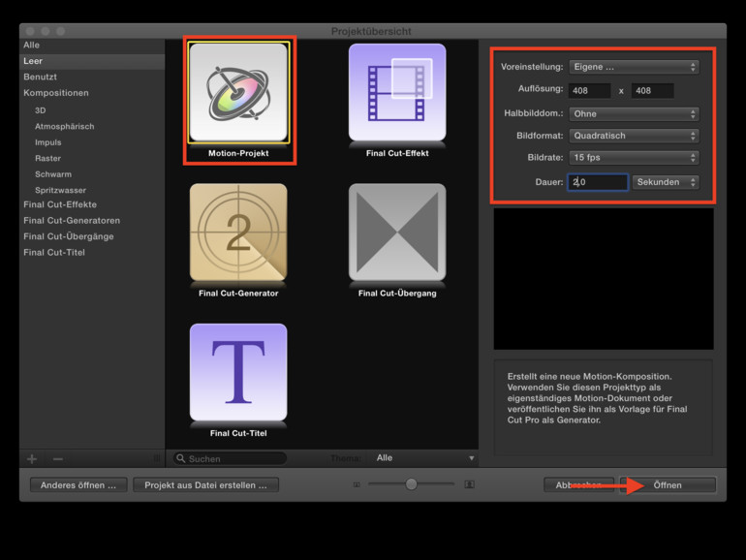Click the small thumbnail size icon
The height and width of the screenshot is (560, 746).
coord(357,484)
